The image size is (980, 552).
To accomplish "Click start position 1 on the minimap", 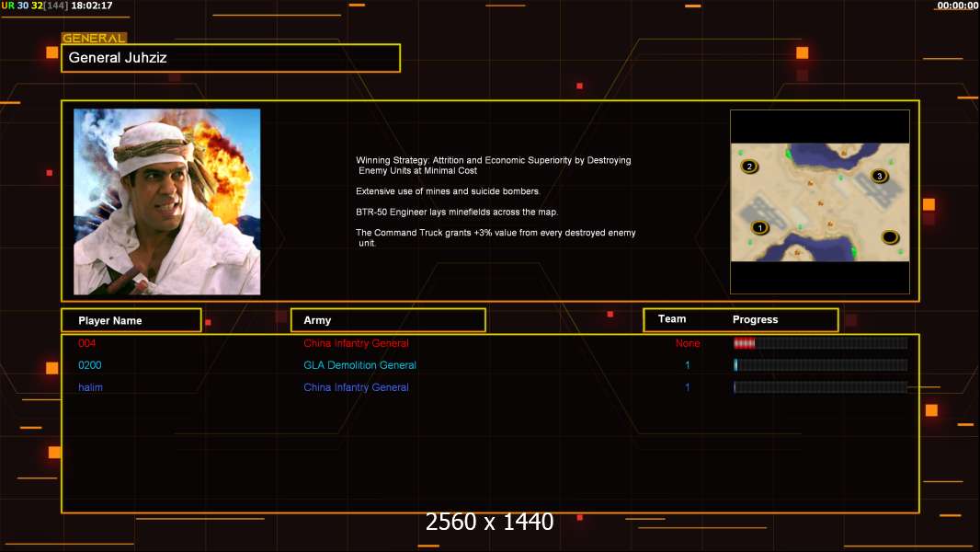I will (x=759, y=227).
